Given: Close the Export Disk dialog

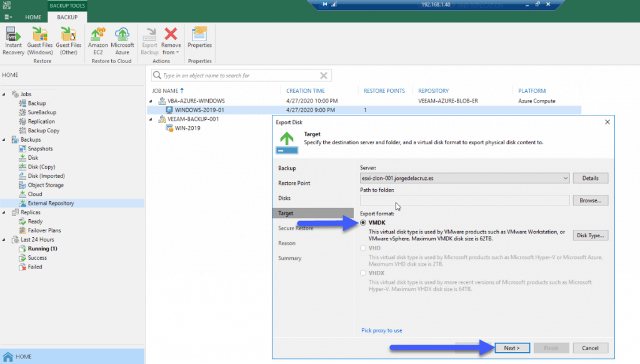Looking at the screenshot, I should [x=607, y=122].
